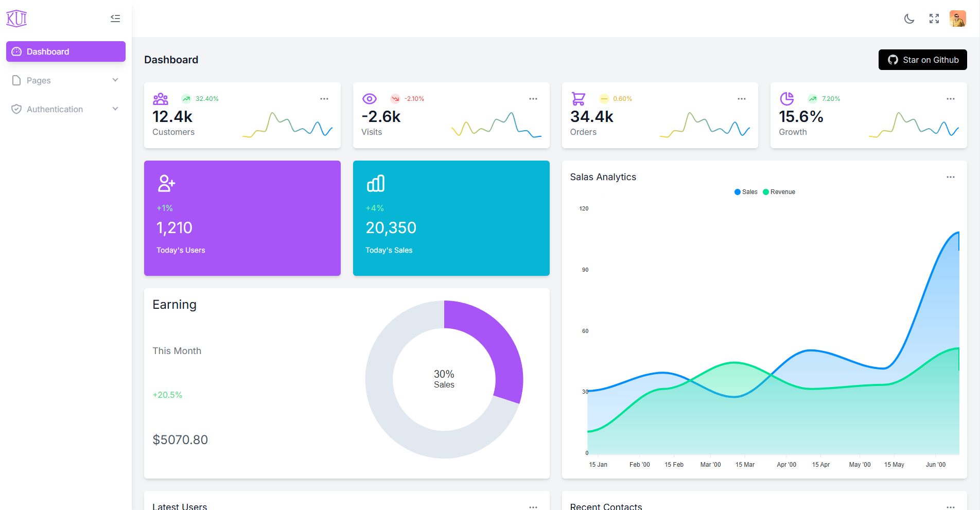
Task: Enter fullscreen with the expand icon
Action: pyautogui.click(x=934, y=19)
